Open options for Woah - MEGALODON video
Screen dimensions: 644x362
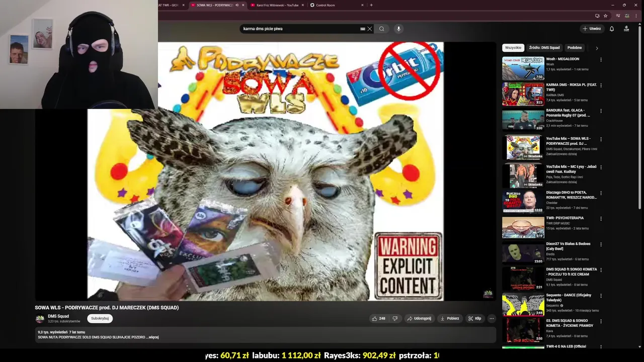point(601,59)
